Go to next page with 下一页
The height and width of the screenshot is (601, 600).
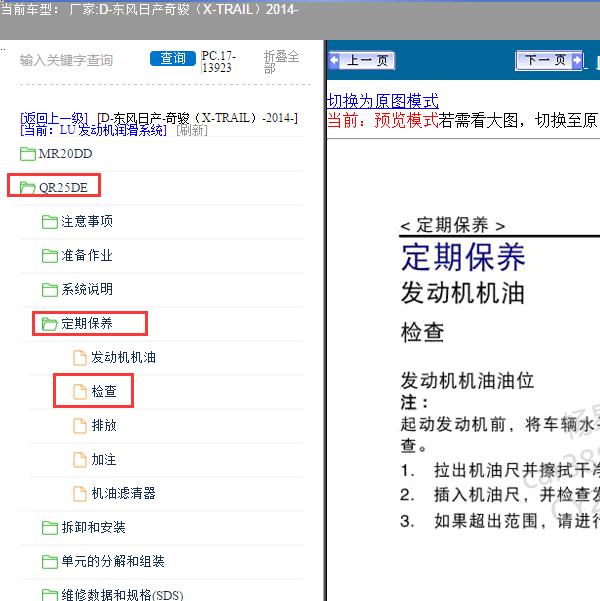[x=549, y=60]
